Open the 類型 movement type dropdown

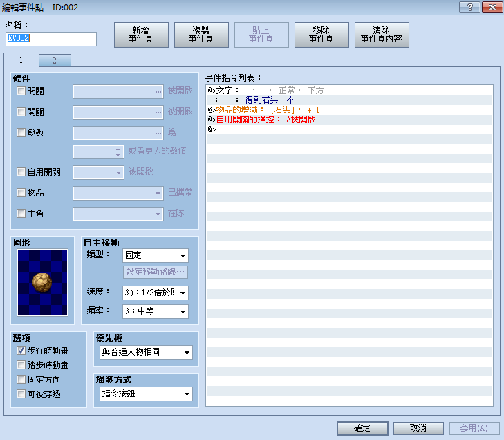pos(156,255)
